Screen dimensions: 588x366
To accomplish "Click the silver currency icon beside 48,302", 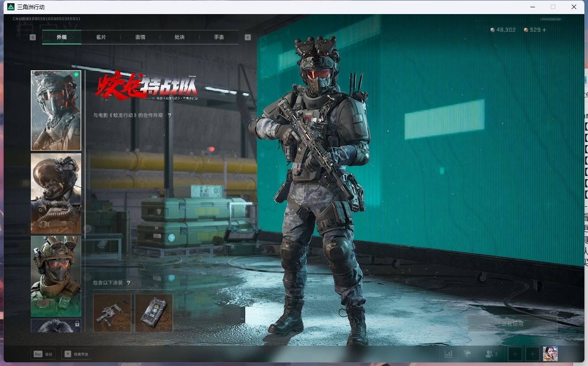I will pos(493,30).
